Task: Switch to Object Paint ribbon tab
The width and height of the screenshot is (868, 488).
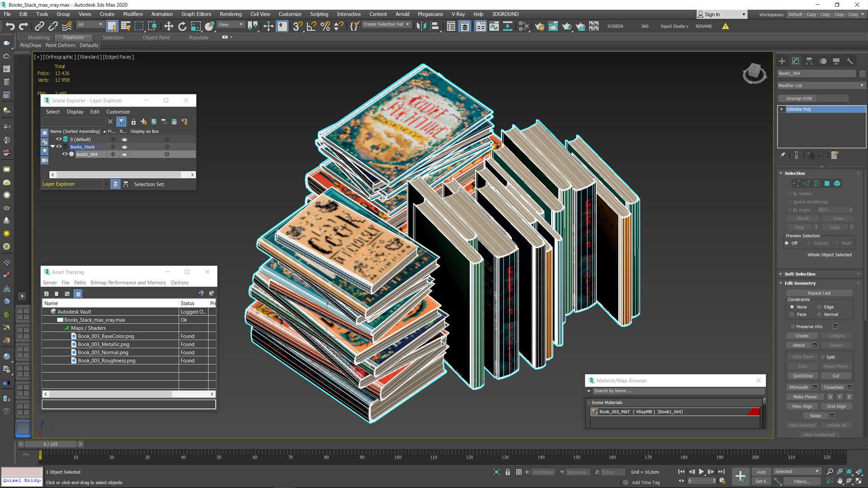Action: point(156,38)
